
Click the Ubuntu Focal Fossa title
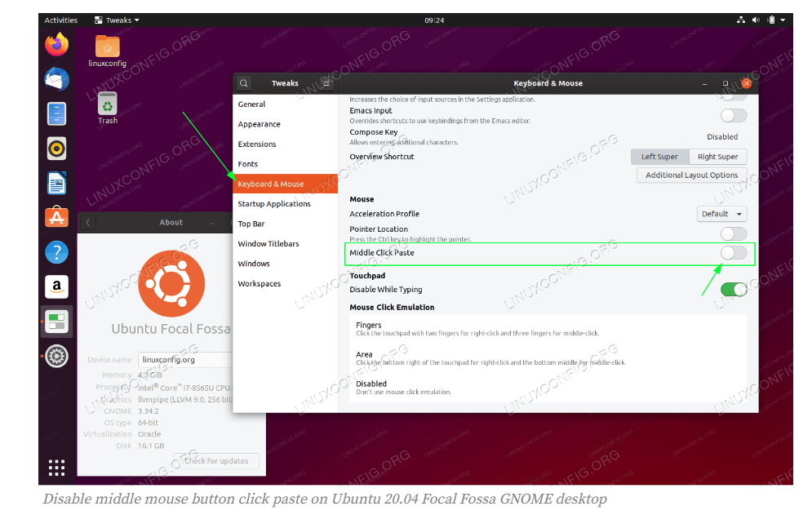[x=171, y=329]
